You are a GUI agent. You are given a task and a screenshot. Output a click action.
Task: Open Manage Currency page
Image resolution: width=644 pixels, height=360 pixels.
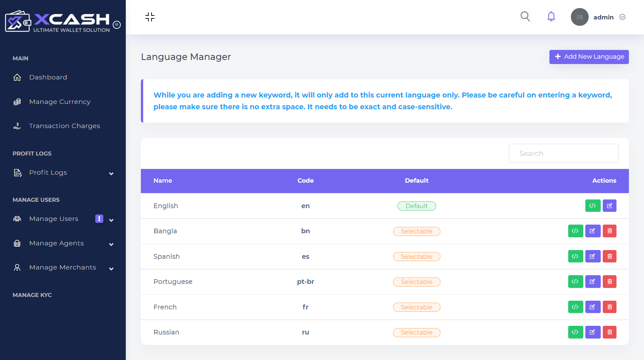[x=60, y=102]
